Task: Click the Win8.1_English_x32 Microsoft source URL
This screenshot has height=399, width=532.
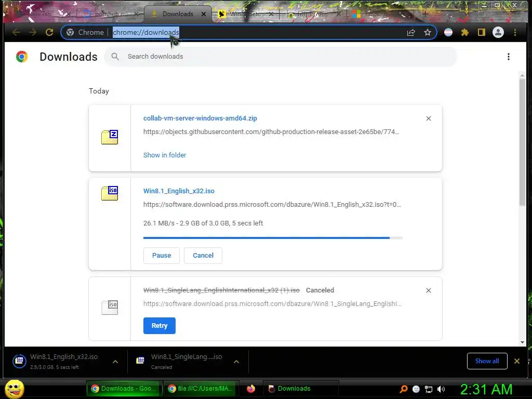Action: pos(272,205)
